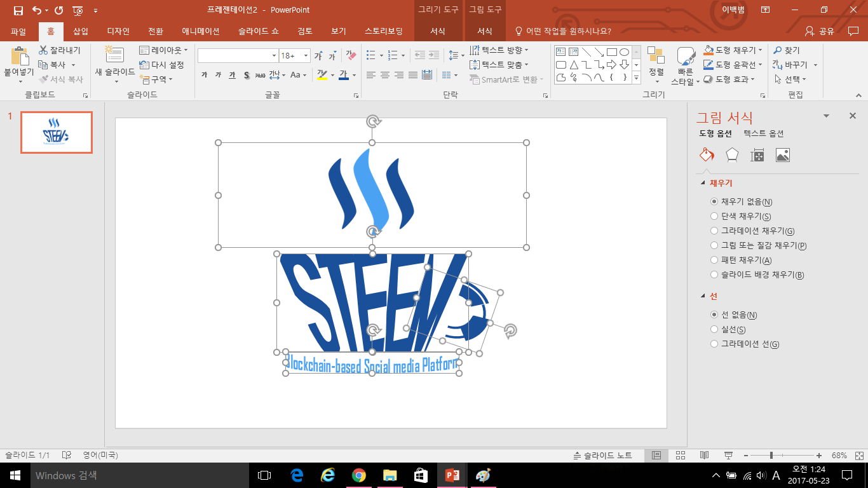Click the Share (공유) button
This screenshot has height=488, width=868.
[x=820, y=31]
